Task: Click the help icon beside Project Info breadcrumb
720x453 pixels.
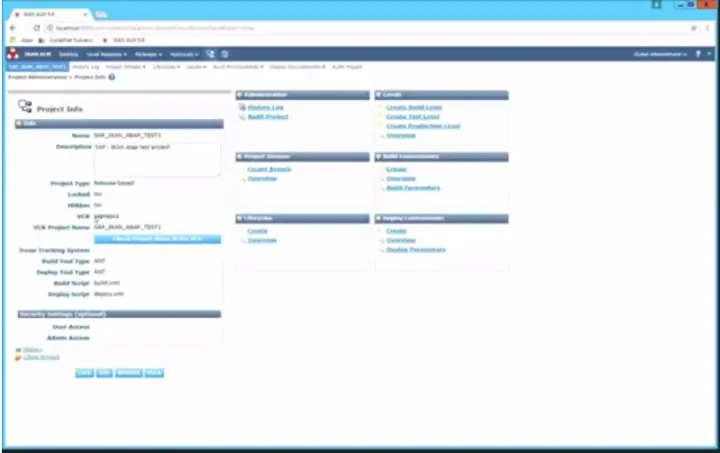Action: [111, 77]
